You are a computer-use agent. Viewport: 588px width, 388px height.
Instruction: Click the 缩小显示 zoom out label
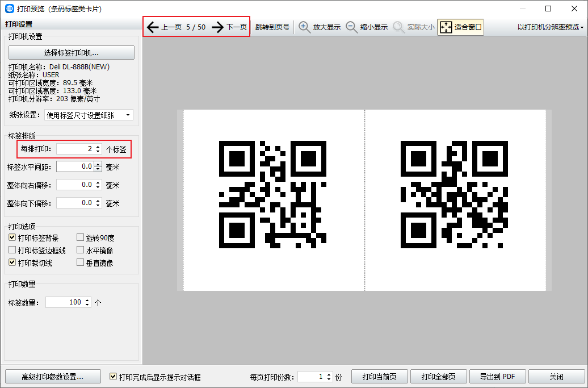[374, 27]
